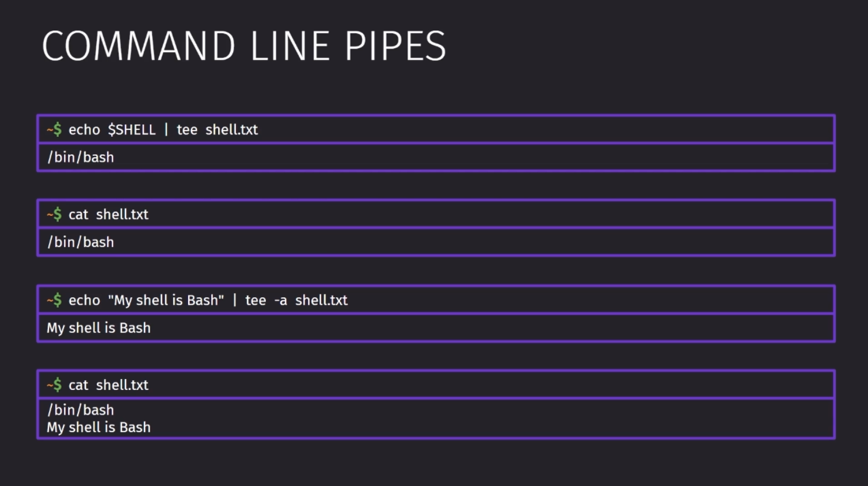This screenshot has height=486, width=868.
Task: Click the pipe character after $SHELL
Action: coord(166,129)
